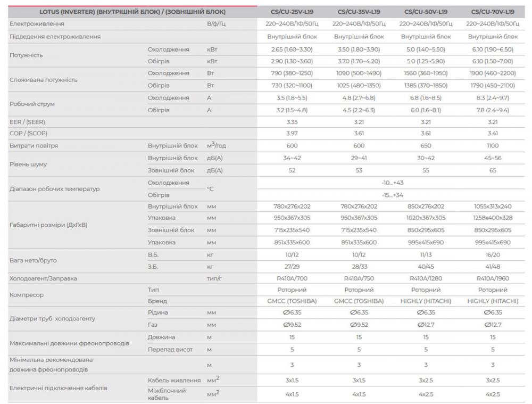Click the Споживана потужність row label
Viewport: 532px width, 404px height.
44,80
